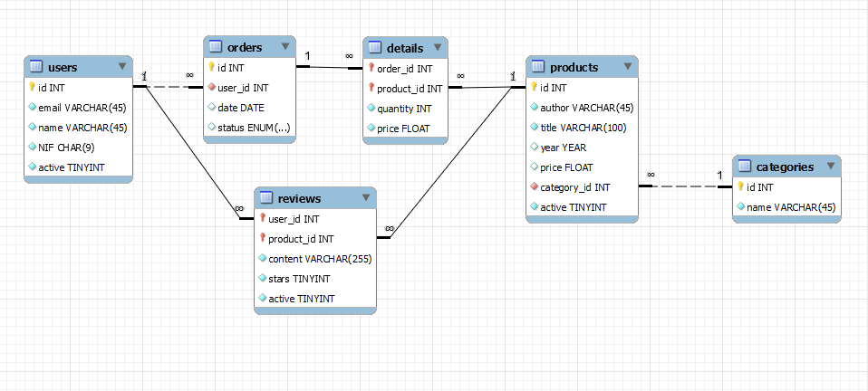Select the reviews table title
Image resolution: width=868 pixels, height=391 pixels.
[300, 198]
